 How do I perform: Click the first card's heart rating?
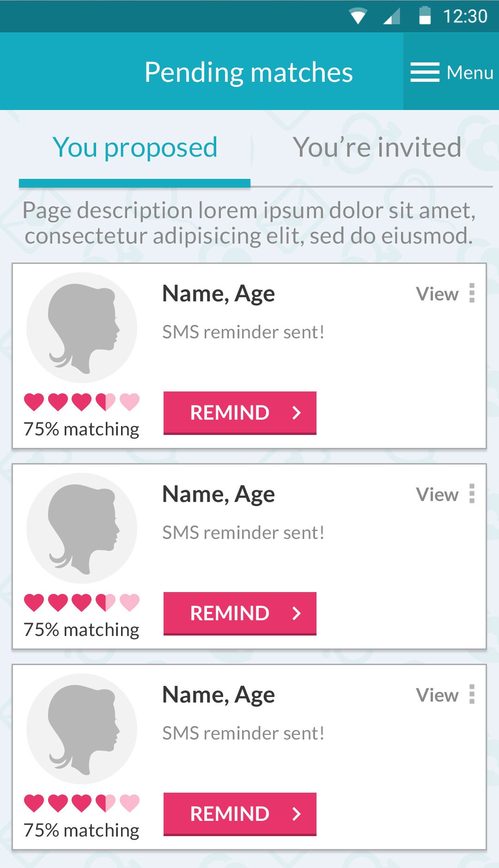coord(82,402)
